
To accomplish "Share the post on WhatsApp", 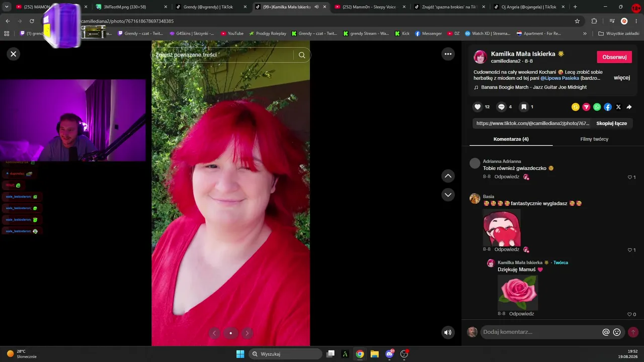I will point(597,107).
